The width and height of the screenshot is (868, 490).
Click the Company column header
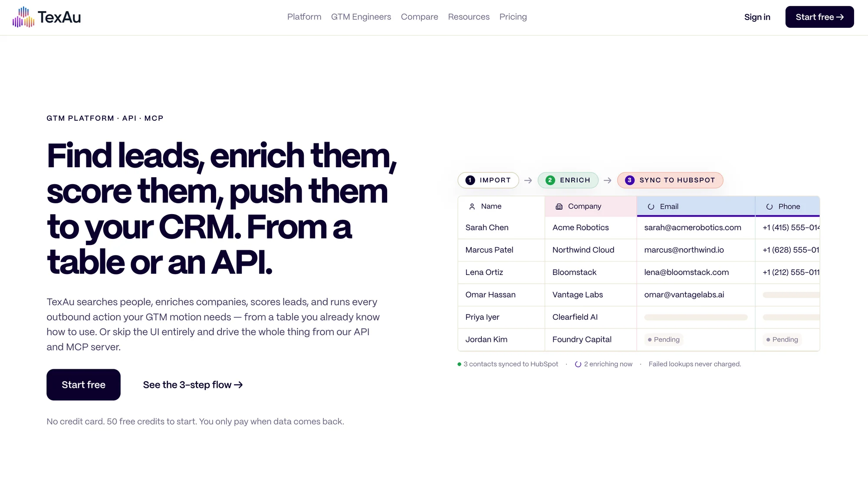[x=591, y=206]
